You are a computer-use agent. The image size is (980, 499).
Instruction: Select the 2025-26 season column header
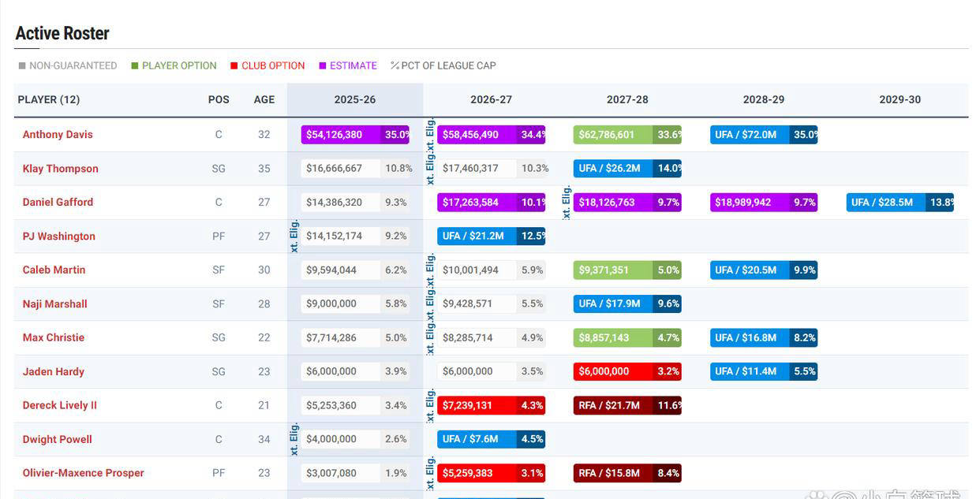(x=355, y=100)
